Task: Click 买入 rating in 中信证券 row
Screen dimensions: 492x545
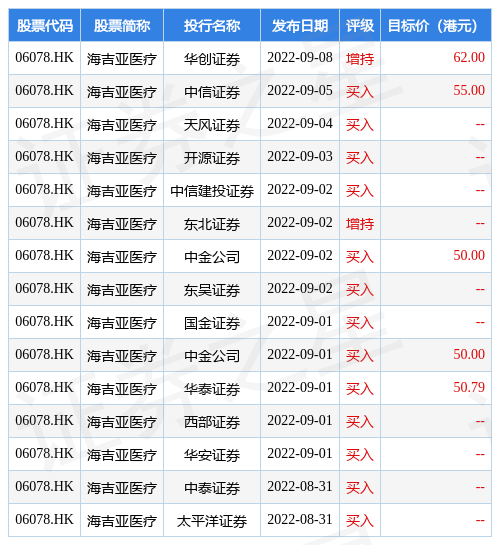Action: pos(360,92)
